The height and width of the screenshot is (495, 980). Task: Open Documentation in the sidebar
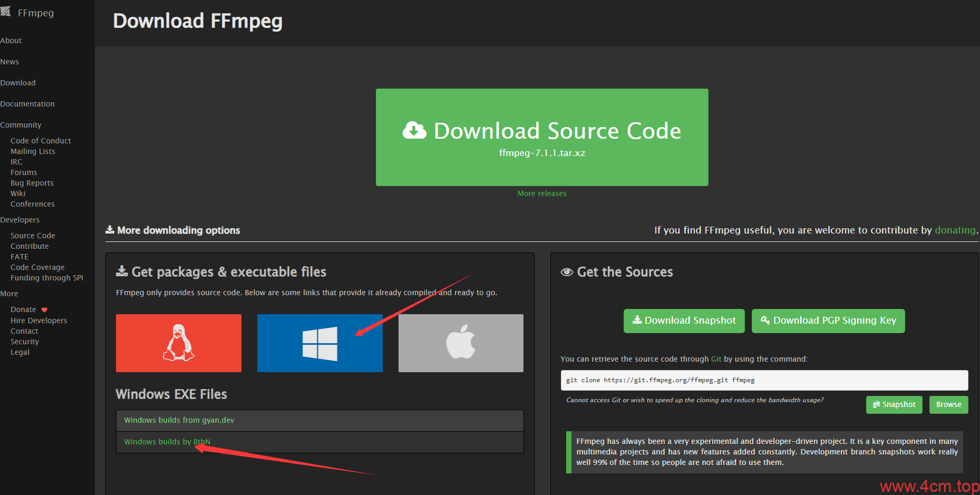pos(27,104)
